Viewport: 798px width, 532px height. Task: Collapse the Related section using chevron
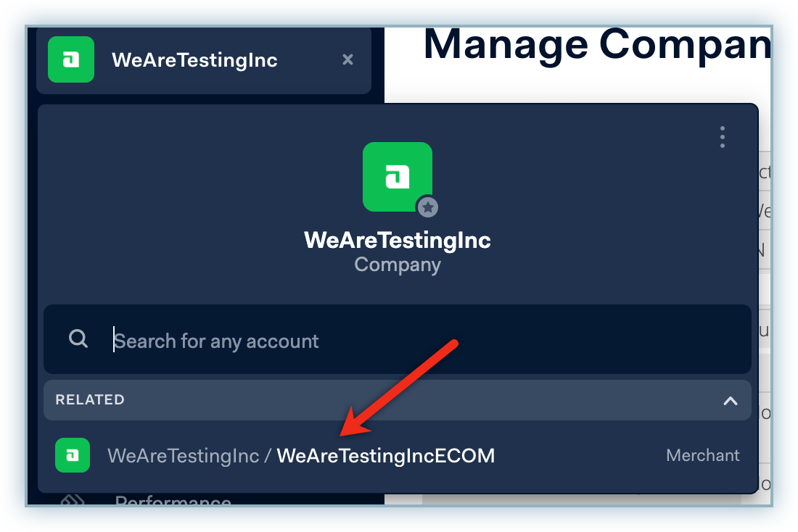(731, 400)
